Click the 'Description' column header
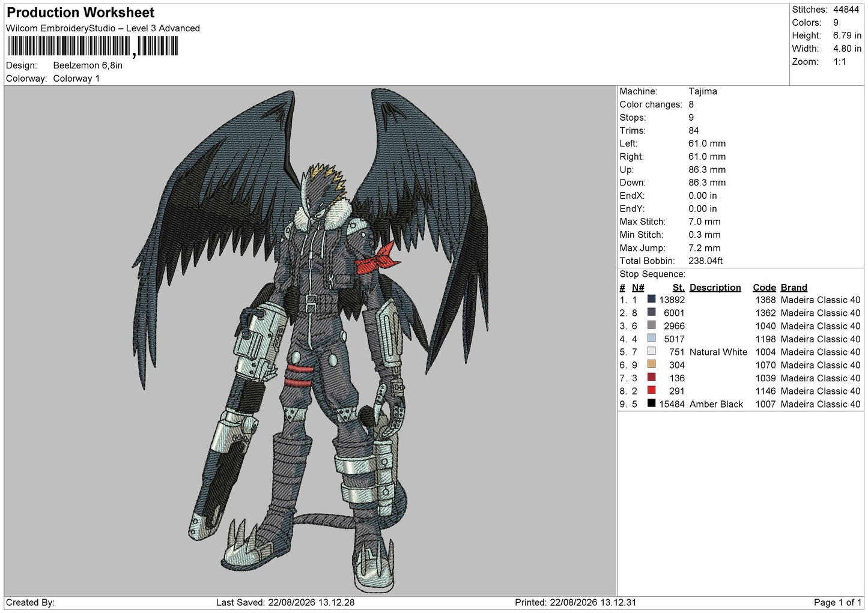 click(x=715, y=288)
